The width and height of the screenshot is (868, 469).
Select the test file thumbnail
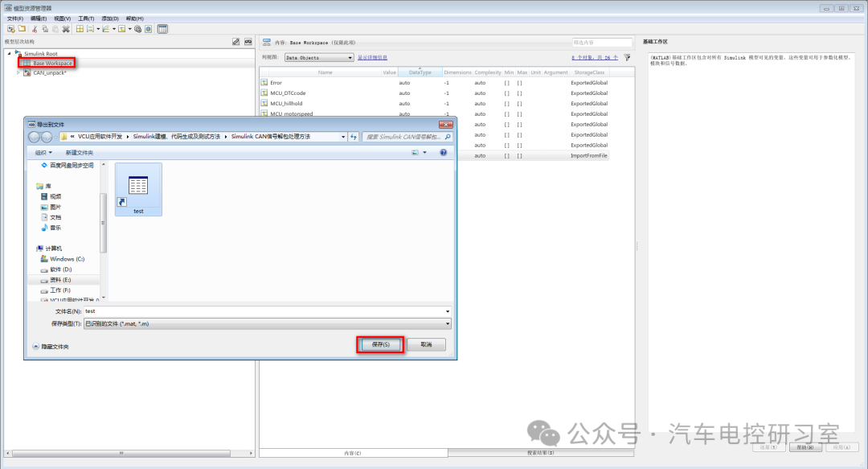pos(138,189)
